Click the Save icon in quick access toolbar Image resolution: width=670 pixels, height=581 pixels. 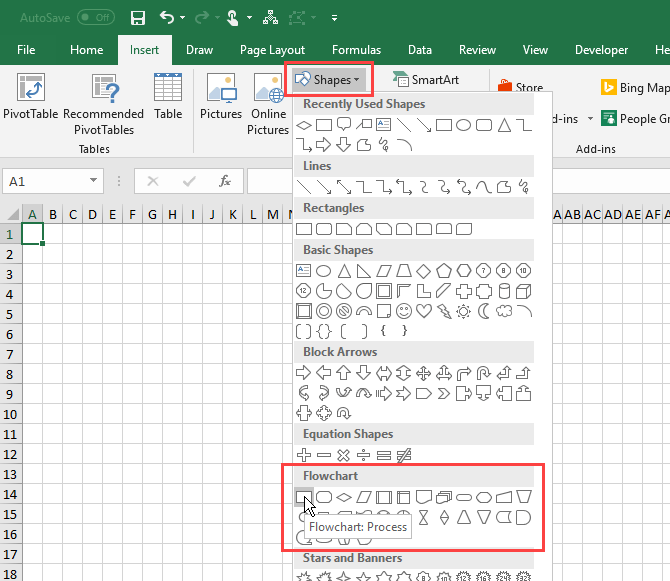138,17
